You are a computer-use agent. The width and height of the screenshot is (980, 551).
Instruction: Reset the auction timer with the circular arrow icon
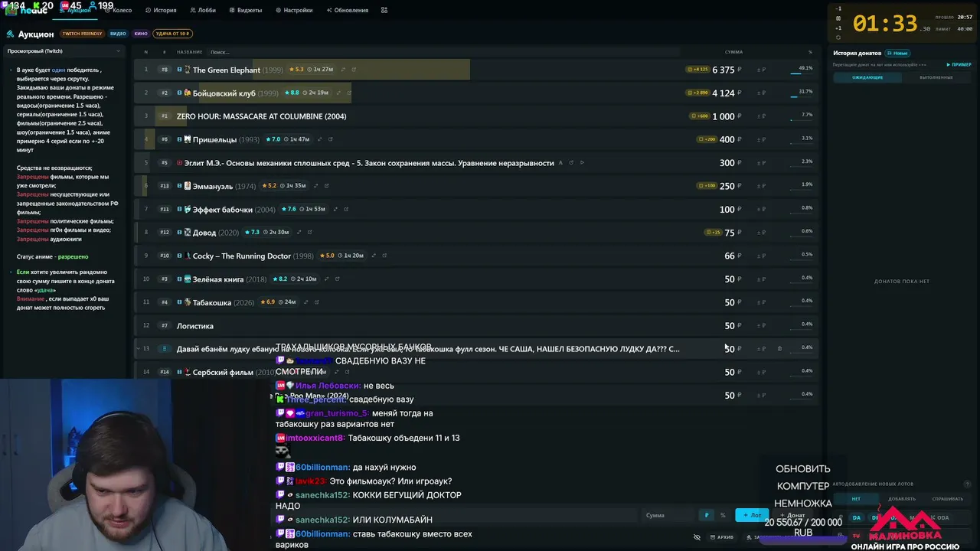838,37
